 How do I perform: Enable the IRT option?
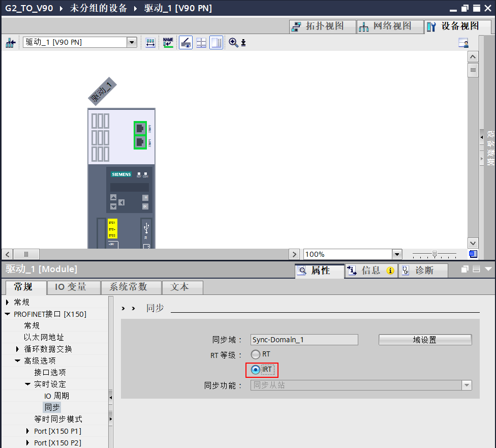[x=256, y=370]
